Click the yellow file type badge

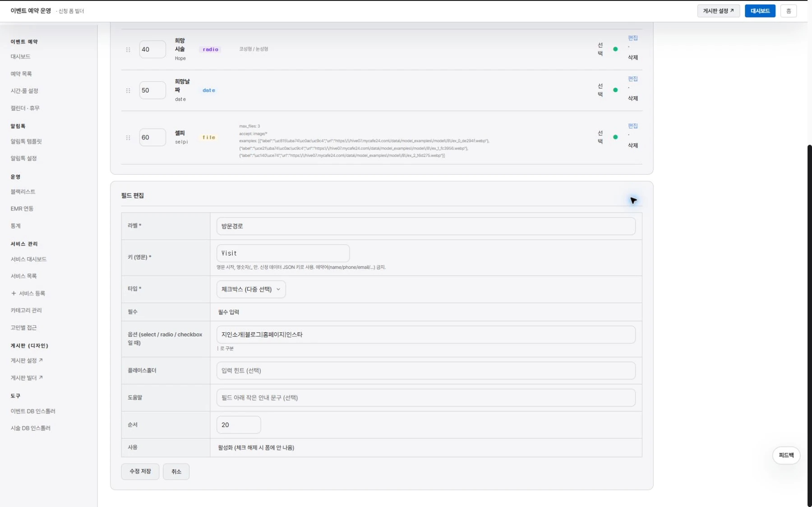click(209, 137)
